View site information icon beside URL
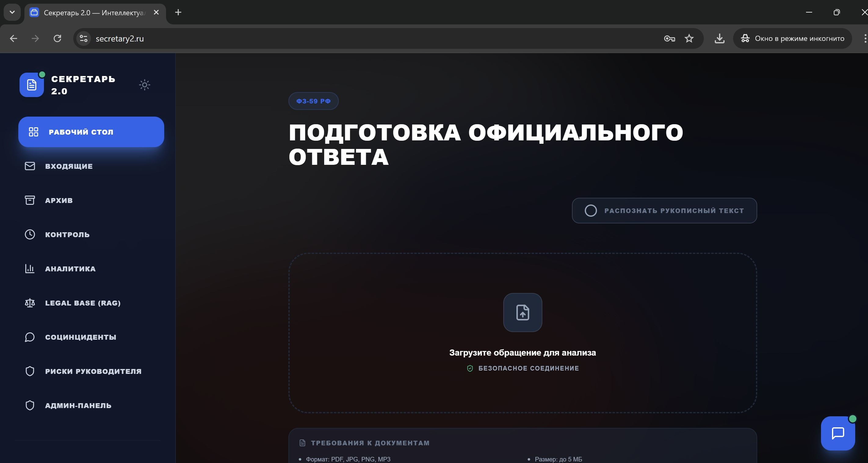The image size is (868, 463). tap(84, 38)
